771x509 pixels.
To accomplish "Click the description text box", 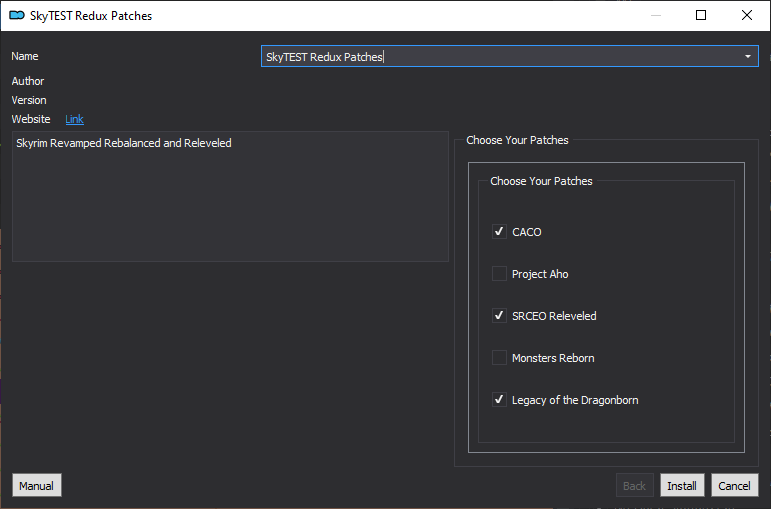I will click(230, 196).
